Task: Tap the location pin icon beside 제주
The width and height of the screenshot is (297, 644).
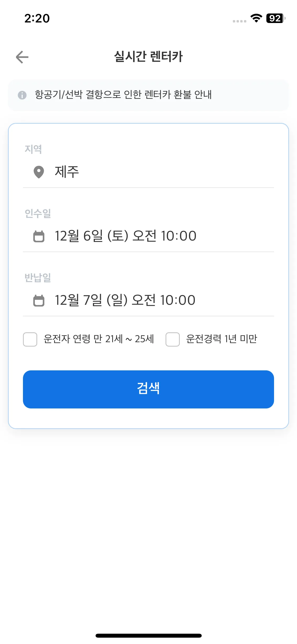Action: coord(39,172)
